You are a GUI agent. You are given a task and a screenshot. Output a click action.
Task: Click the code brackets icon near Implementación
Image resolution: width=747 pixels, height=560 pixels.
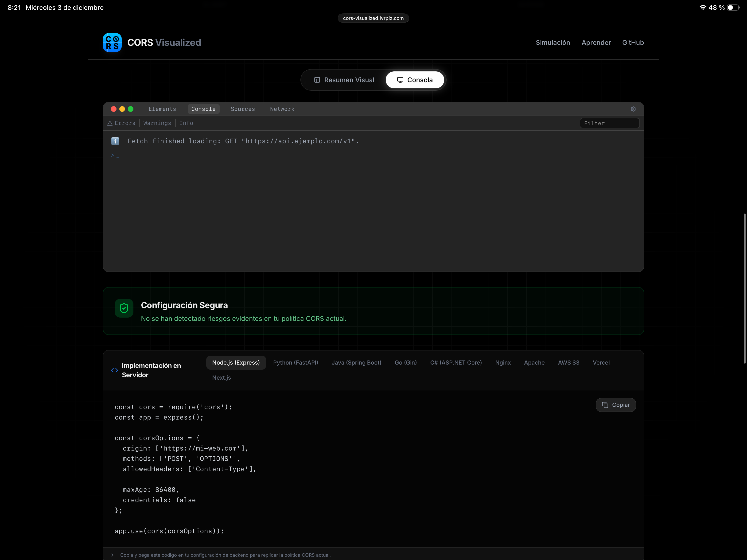click(114, 370)
